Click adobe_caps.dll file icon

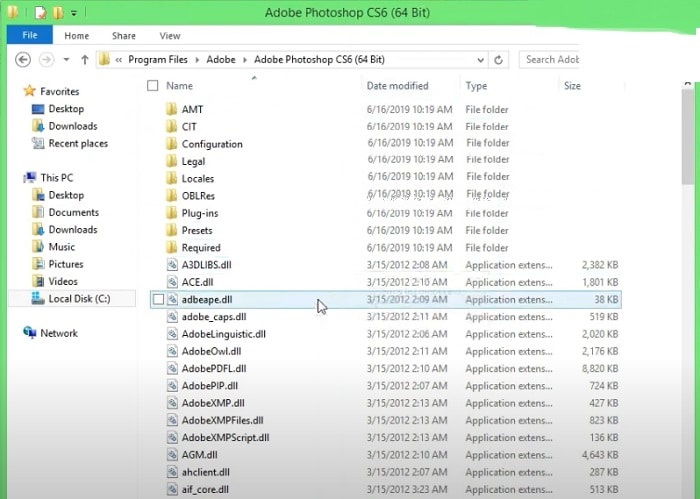click(172, 317)
